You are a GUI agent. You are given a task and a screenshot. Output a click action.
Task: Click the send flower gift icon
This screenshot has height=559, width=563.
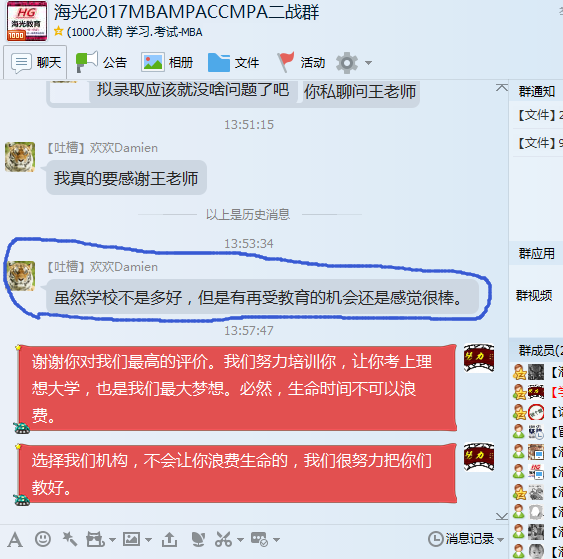point(198,539)
